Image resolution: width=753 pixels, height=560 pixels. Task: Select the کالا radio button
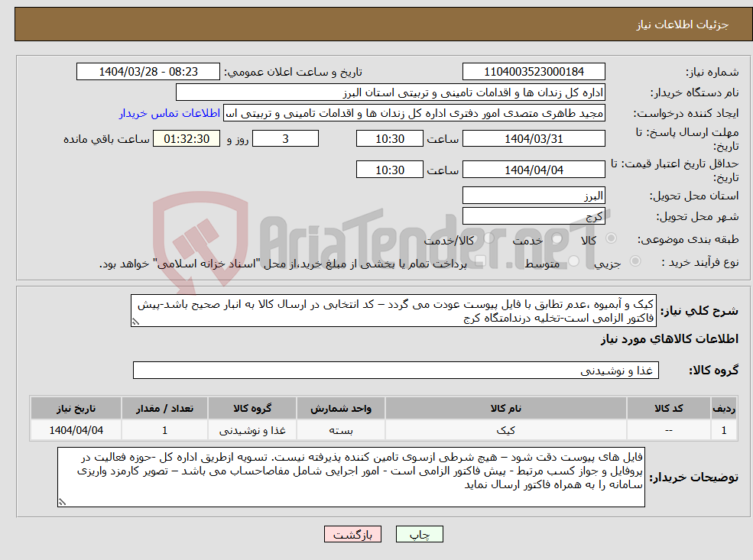coord(612,238)
